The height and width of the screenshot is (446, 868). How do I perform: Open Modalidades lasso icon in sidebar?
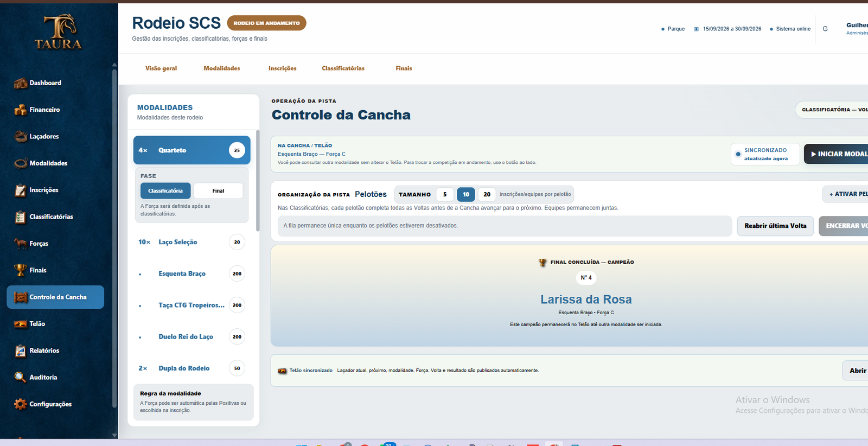tap(21, 163)
